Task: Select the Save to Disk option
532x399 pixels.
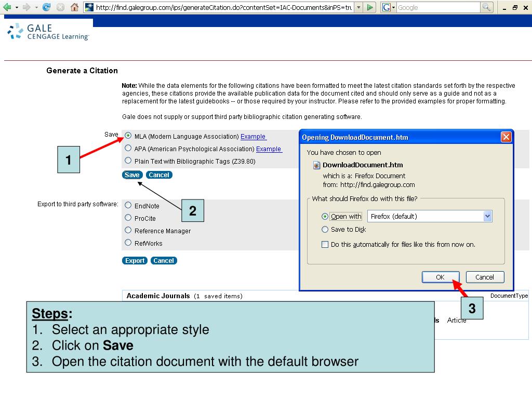Action: 325,230
